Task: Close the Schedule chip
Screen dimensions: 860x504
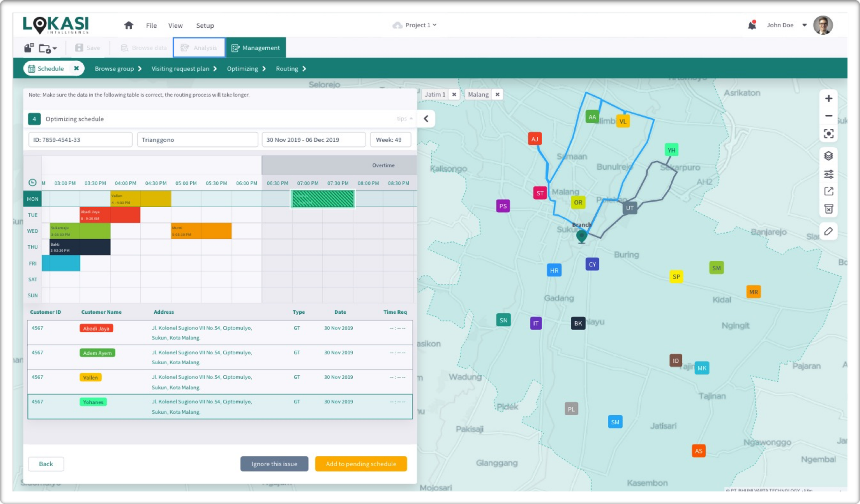Action: (76, 68)
